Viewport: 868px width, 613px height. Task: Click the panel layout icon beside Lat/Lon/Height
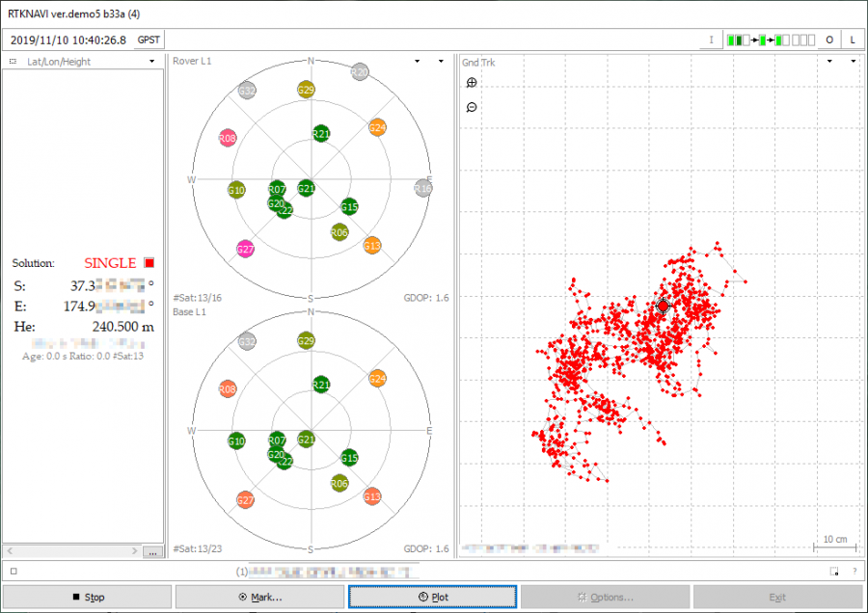13,62
